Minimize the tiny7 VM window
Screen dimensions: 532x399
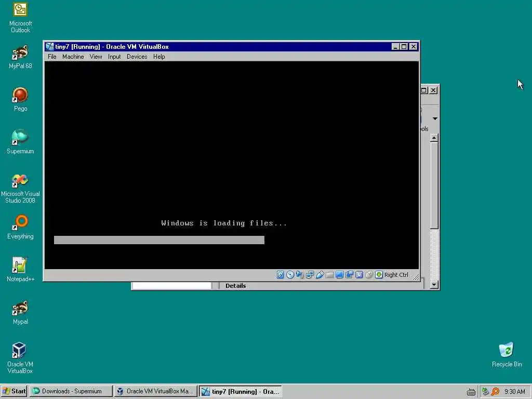click(x=395, y=46)
